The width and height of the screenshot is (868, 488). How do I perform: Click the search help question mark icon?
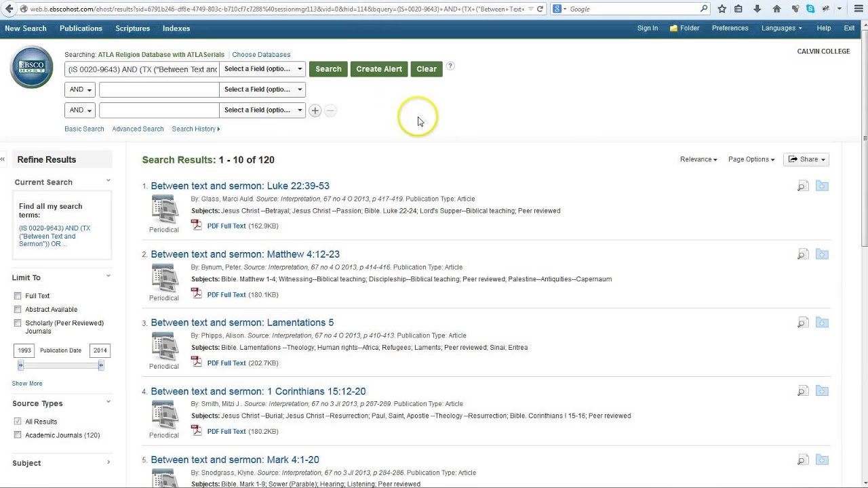[x=450, y=66]
